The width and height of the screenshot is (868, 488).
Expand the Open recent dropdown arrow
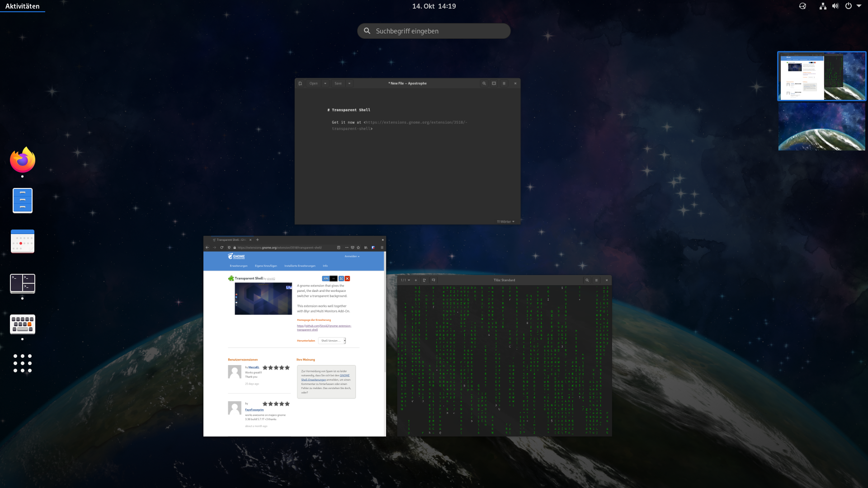(325, 84)
